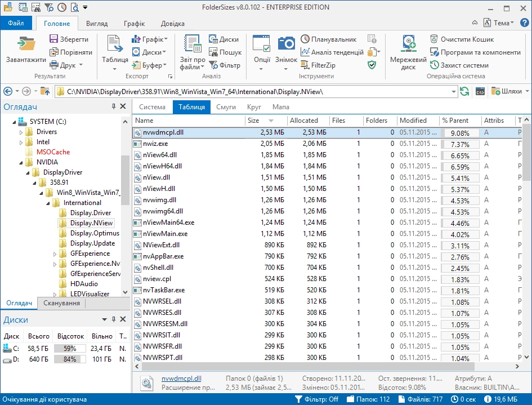The height and width of the screenshot is (405, 532).
Task: Select the nwiz.exe file row
Action: [328, 144]
